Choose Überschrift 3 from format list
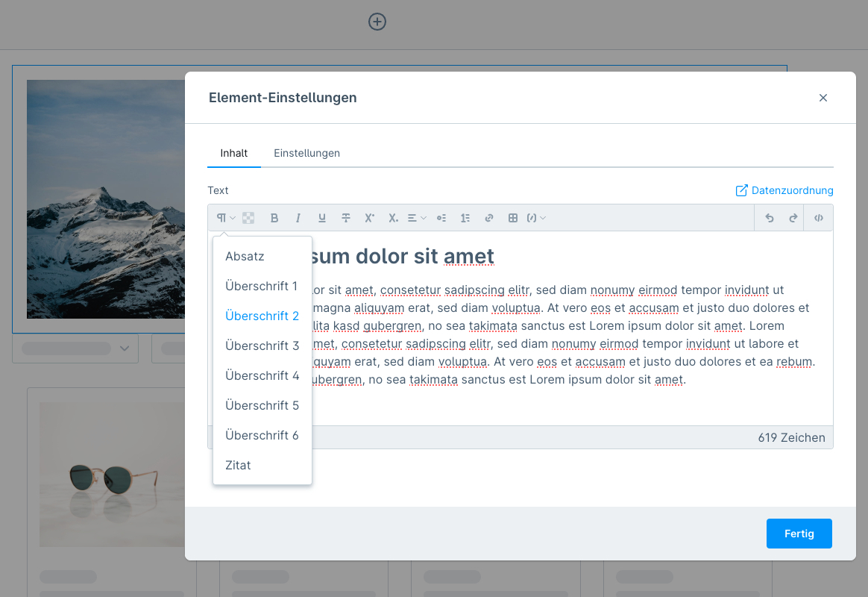 tap(262, 346)
